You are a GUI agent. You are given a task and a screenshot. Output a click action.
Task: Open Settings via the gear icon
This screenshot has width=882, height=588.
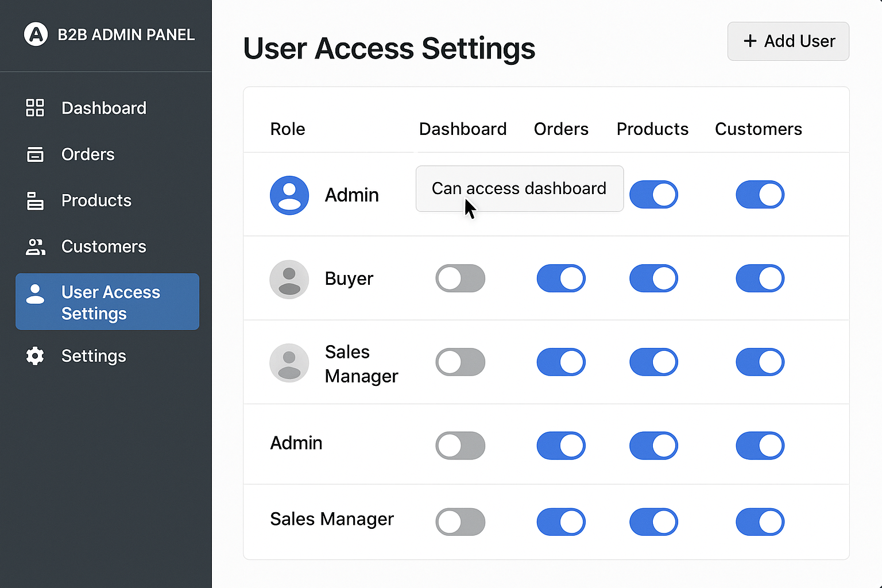pyautogui.click(x=35, y=356)
